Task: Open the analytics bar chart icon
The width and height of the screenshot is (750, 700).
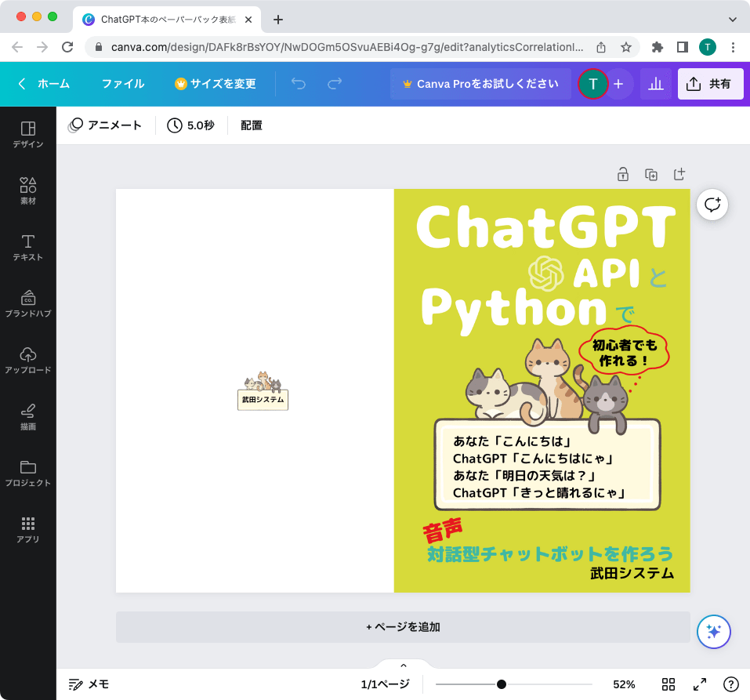Action: [655, 84]
